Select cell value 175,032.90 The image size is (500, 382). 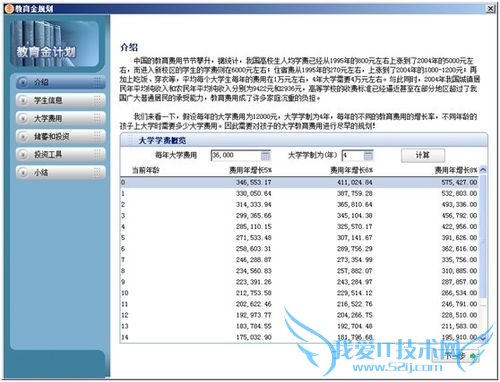pos(254,337)
